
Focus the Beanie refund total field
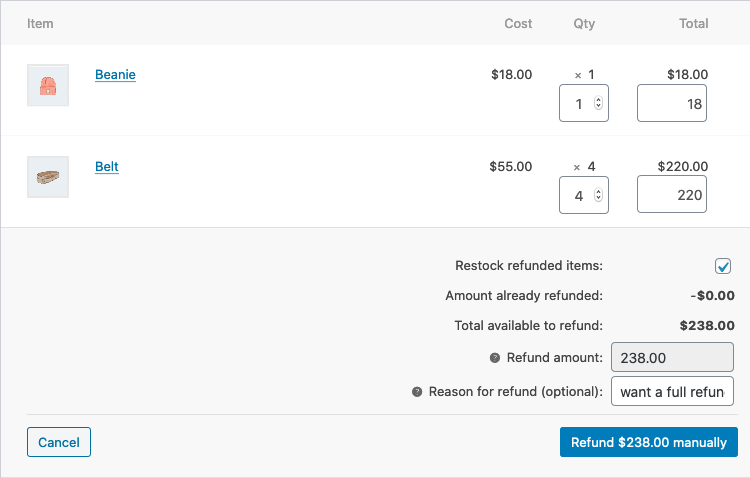671,103
